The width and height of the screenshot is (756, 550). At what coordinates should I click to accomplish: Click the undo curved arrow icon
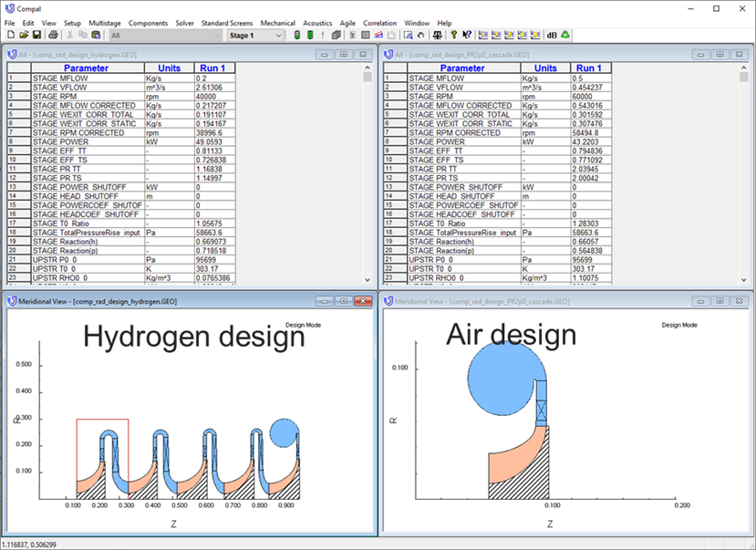tap(420, 36)
